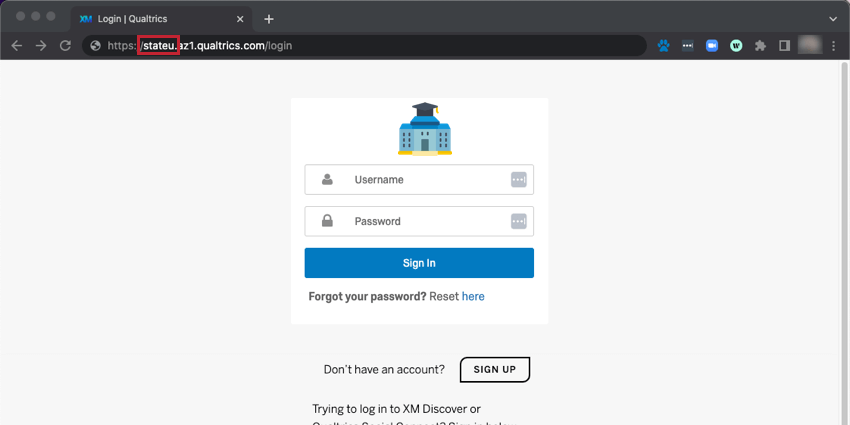Click the red window close button
This screenshot has height=425, width=850.
(x=21, y=16)
